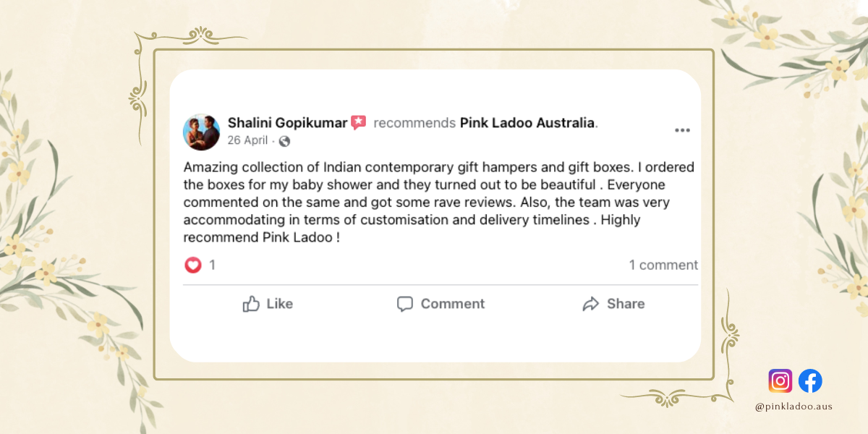View the reaction count number beside the heart

point(212,265)
